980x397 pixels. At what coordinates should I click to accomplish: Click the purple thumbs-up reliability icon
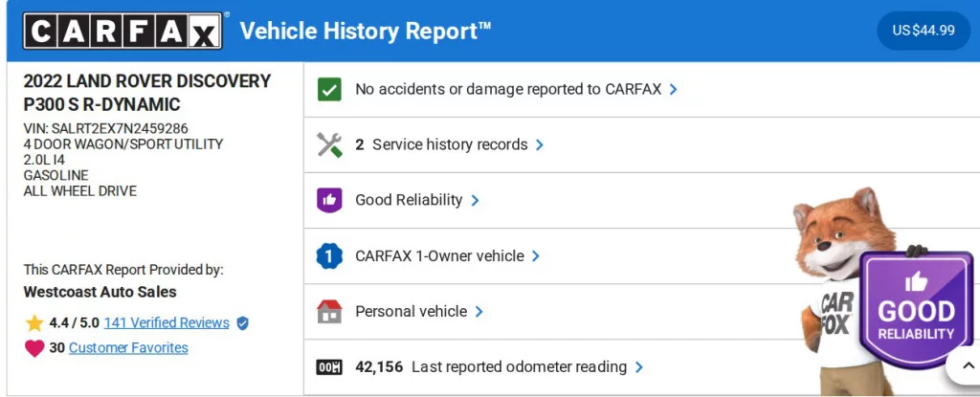[329, 200]
